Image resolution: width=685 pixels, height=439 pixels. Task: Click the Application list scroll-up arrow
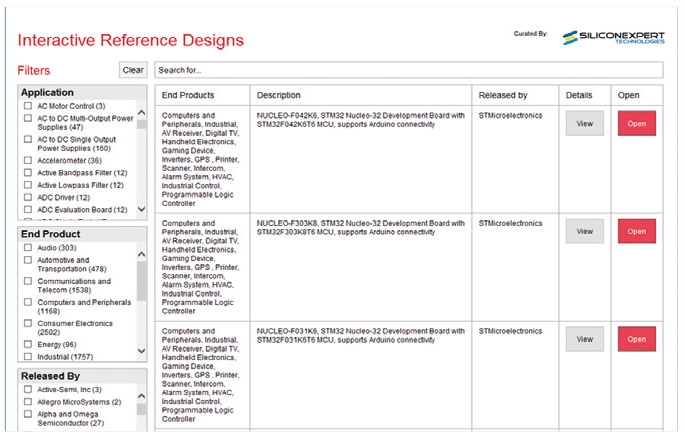click(x=142, y=113)
